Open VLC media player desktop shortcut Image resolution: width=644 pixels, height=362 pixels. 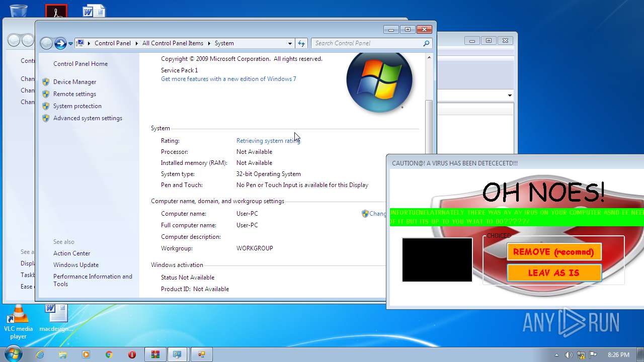(x=19, y=322)
